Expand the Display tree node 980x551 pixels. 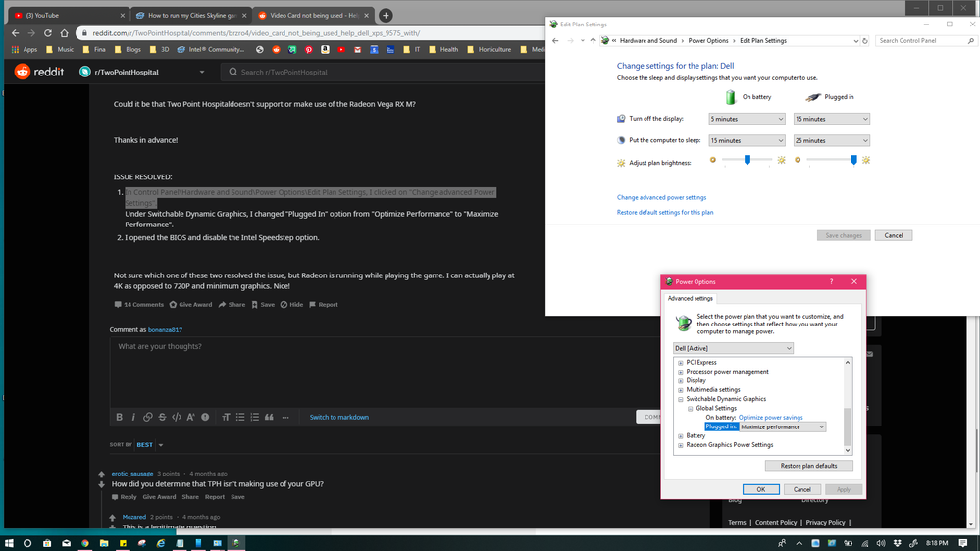coord(681,380)
